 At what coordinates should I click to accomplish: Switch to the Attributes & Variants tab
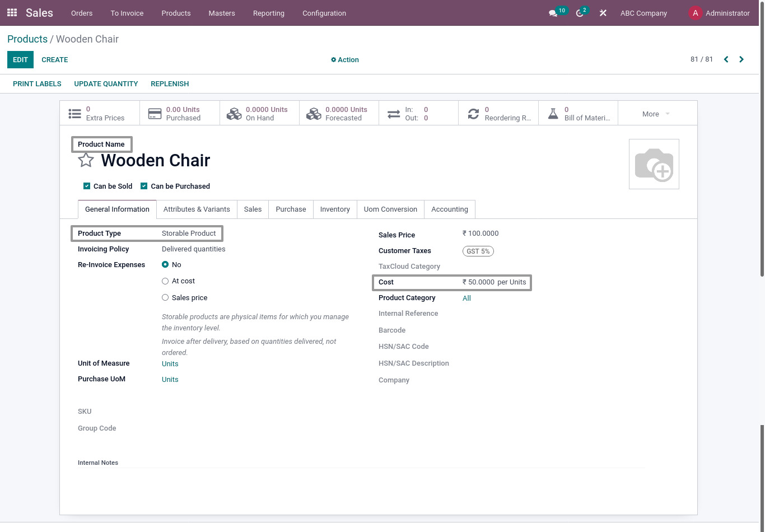[197, 209]
